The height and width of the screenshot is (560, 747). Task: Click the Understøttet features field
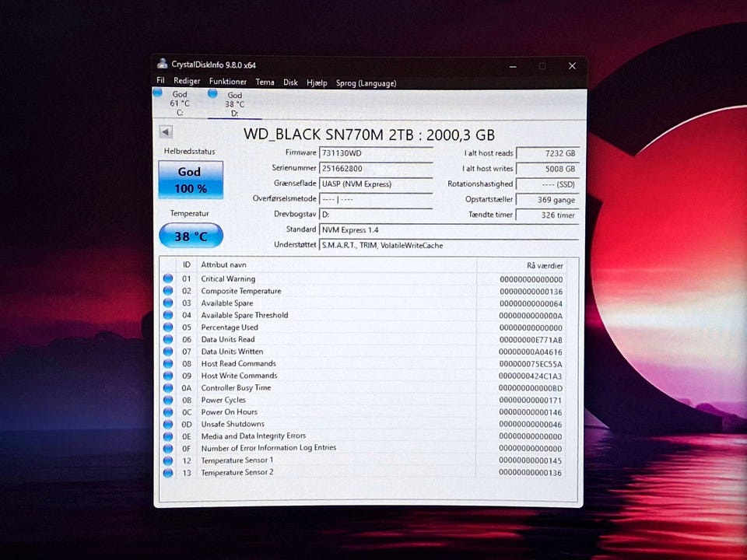[x=448, y=245]
